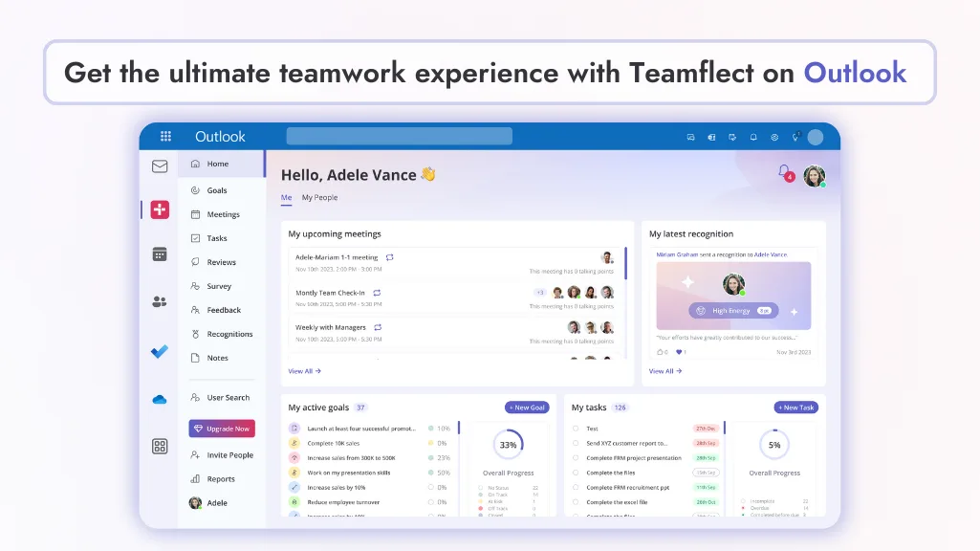Viewport: 980px width, 551px height.
Task: Click recurring icon on Montly Team Check-In
Action: pos(377,293)
